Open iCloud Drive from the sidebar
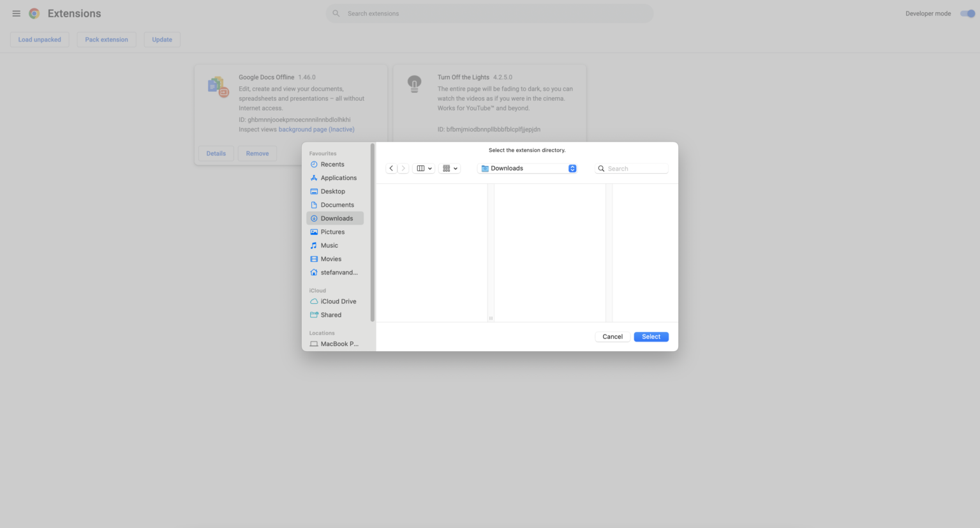Viewport: 980px width, 528px height. coord(338,301)
